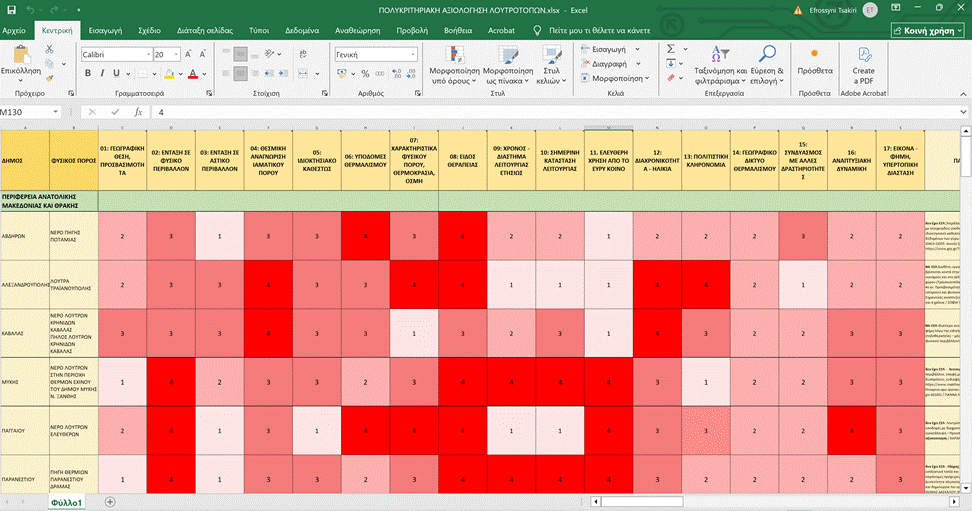The height and width of the screenshot is (511, 972).
Task: Click the Fill down icon
Action: (671, 63)
